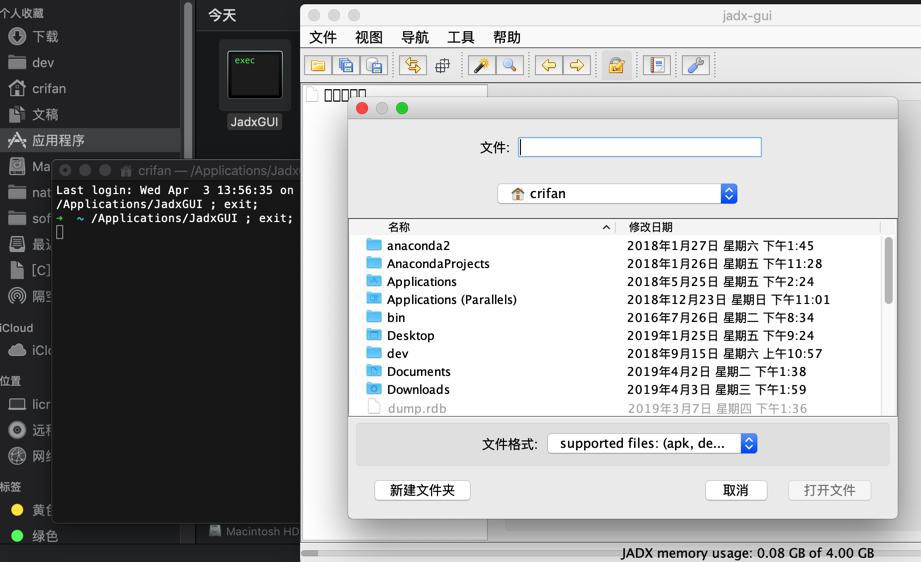Click the folder icon next to Desktop
This screenshot has height=562, width=921.
pos(374,335)
